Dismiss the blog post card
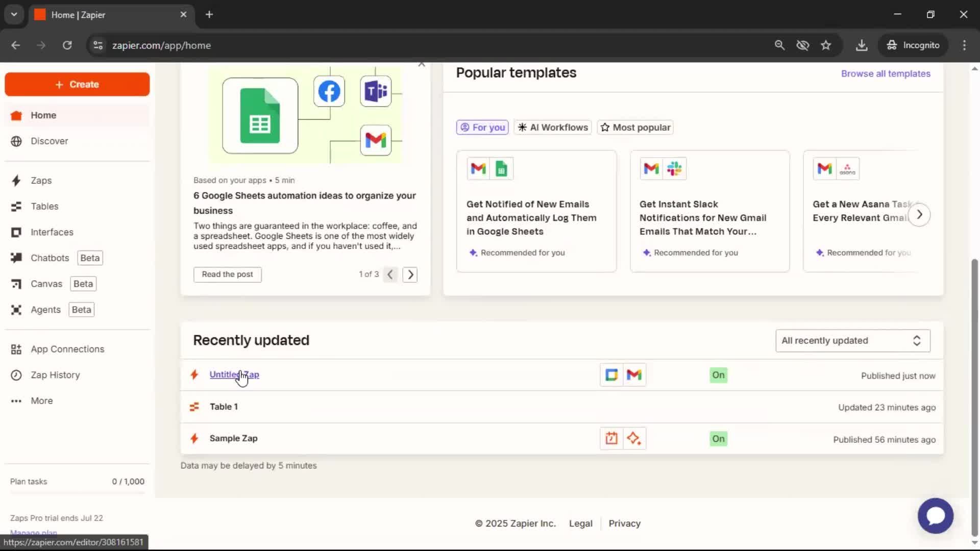Viewport: 980px width, 551px height. tap(422, 64)
